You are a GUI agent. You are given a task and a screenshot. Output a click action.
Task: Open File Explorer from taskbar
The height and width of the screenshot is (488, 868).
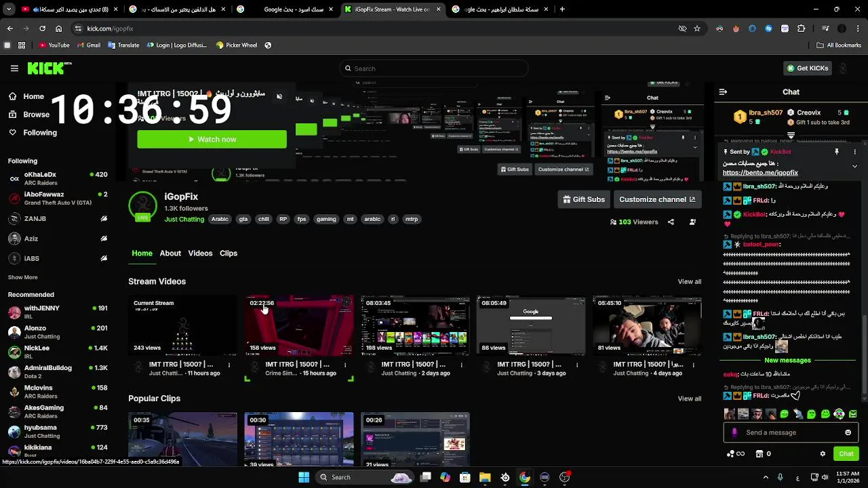(485, 477)
